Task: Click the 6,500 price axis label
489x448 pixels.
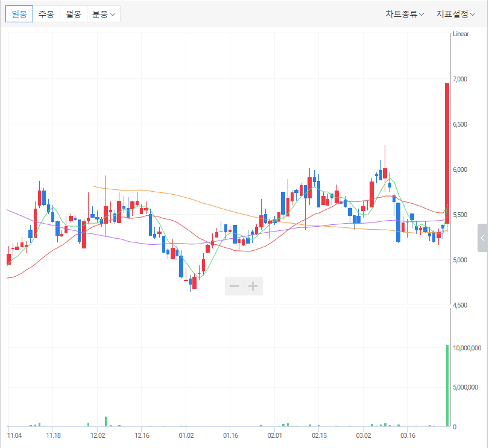Action: pos(460,124)
